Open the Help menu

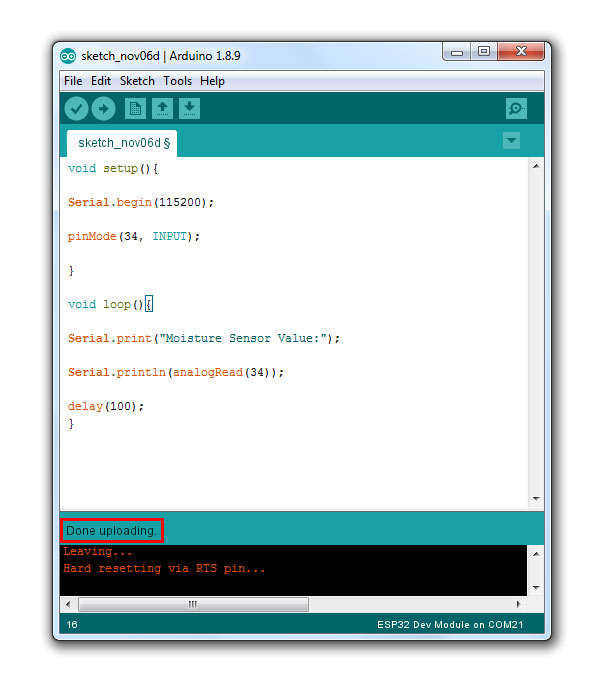[212, 81]
